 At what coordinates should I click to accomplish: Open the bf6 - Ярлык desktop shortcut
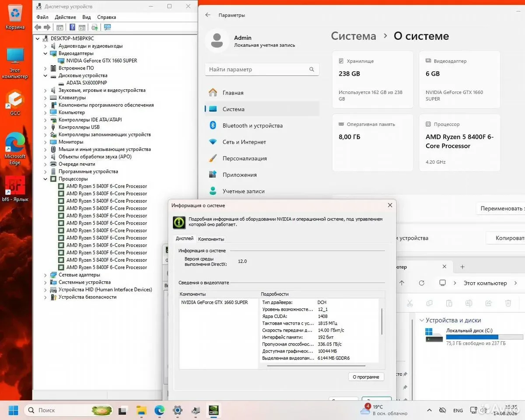coord(15,189)
